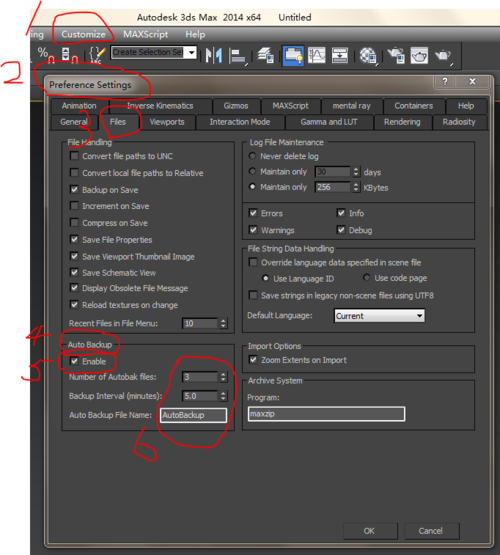Screen dimensions: 500x555
Task: Select Never delete log option
Action: click(x=252, y=156)
